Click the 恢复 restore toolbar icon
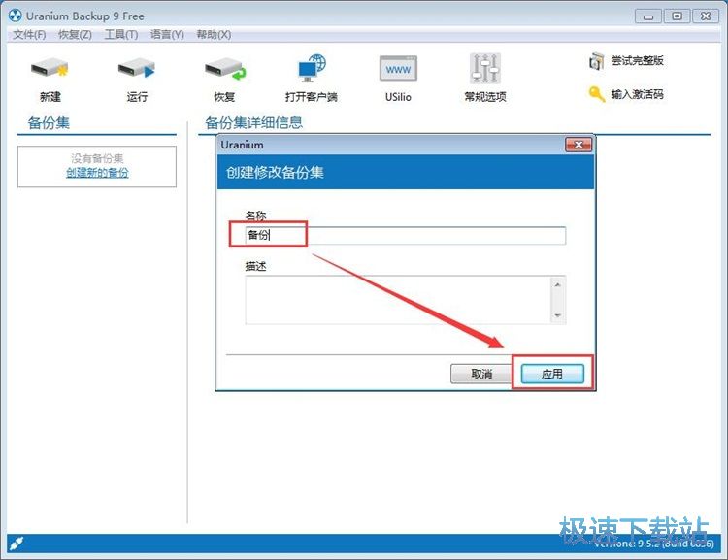The height and width of the screenshot is (560, 728). point(225,70)
